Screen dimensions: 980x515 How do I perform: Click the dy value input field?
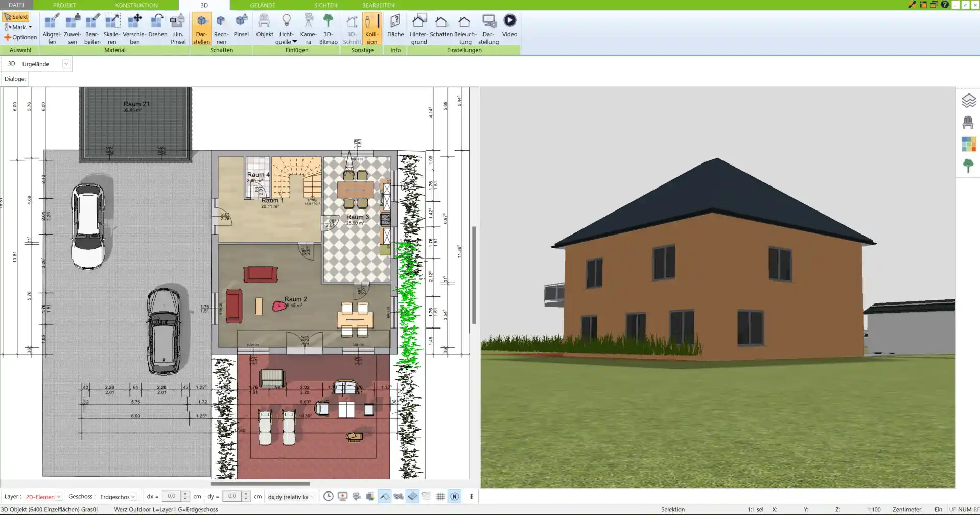tap(232, 496)
